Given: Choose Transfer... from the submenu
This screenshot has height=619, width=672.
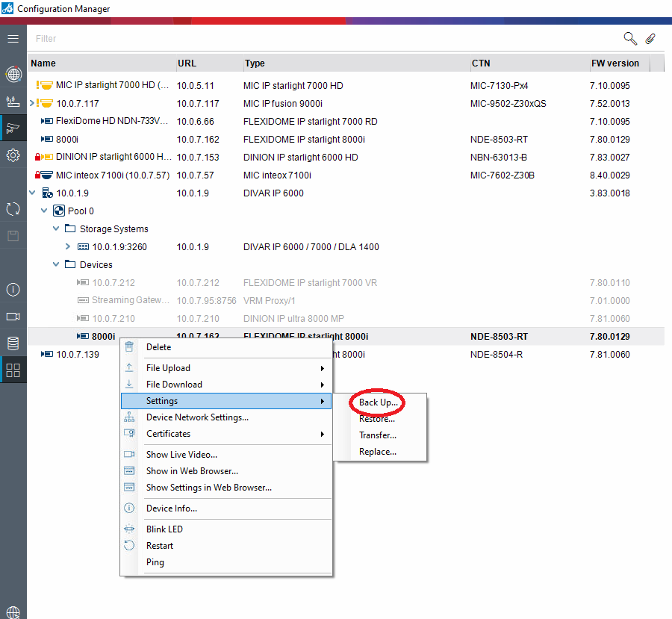Looking at the screenshot, I should (x=378, y=435).
